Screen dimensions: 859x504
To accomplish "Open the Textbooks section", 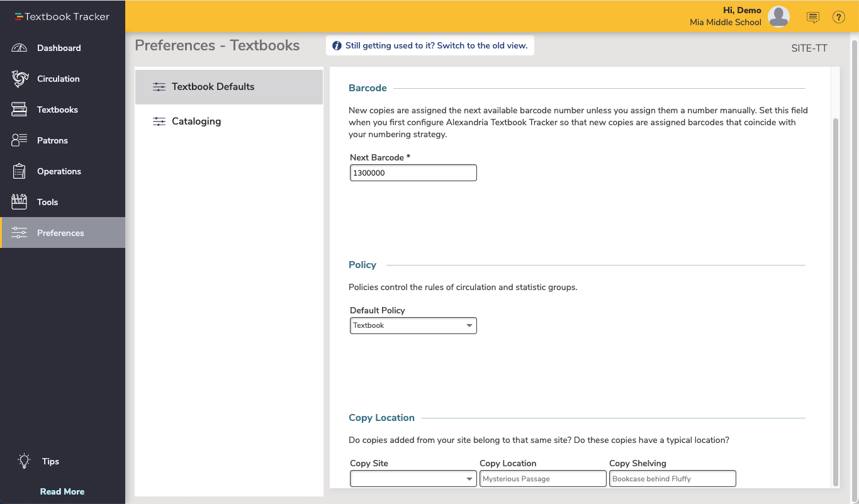I will [57, 109].
